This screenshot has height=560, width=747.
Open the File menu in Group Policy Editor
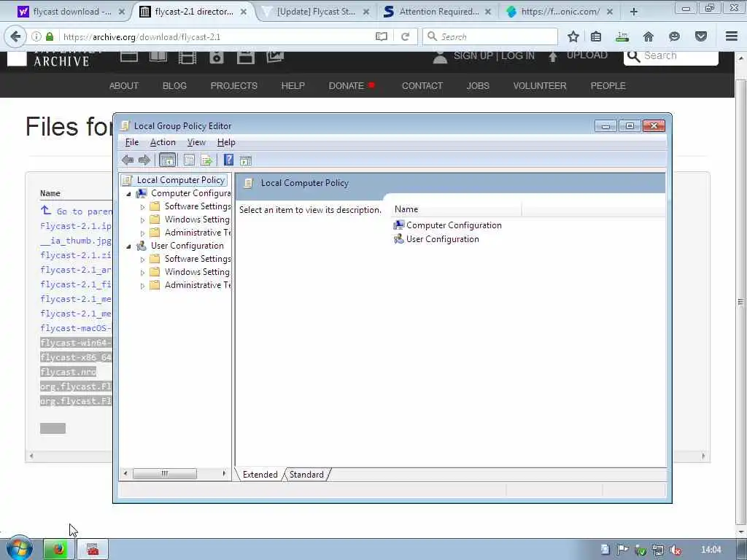(132, 142)
